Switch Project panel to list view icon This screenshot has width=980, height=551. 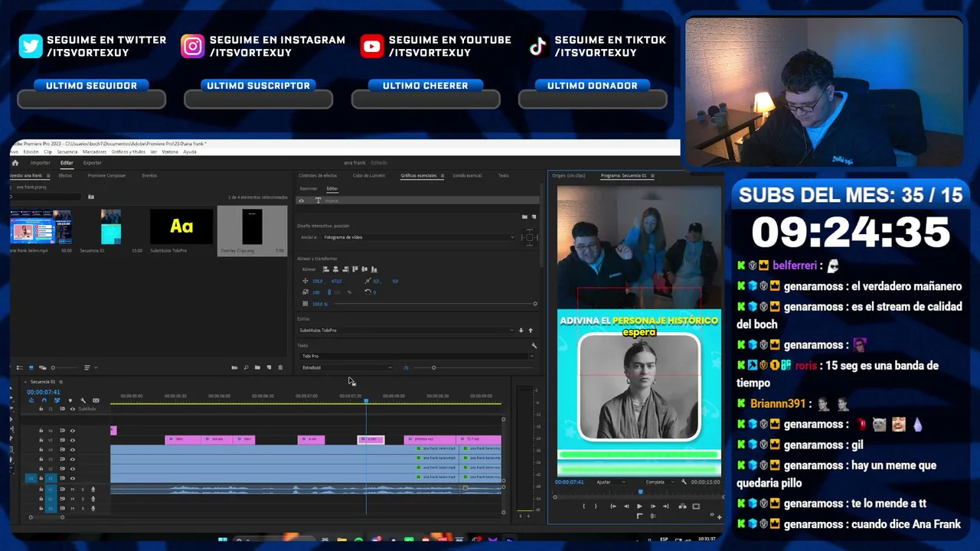[19, 367]
